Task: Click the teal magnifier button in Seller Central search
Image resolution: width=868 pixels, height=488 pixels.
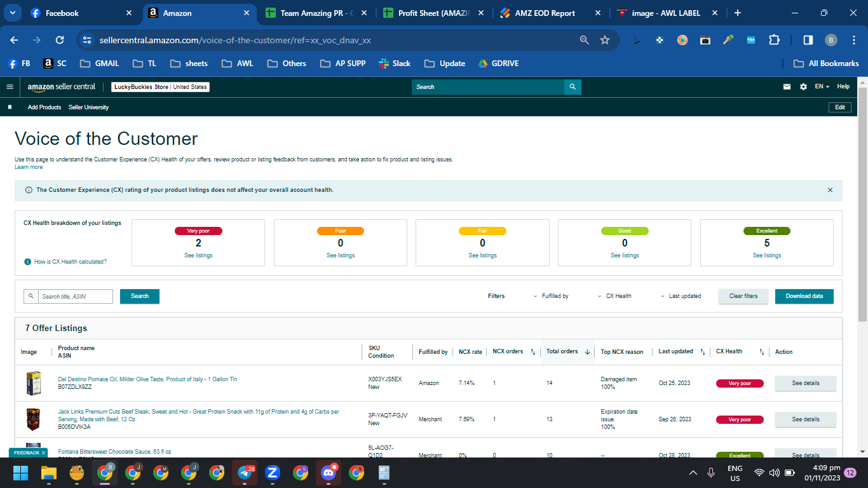Action: coord(573,87)
